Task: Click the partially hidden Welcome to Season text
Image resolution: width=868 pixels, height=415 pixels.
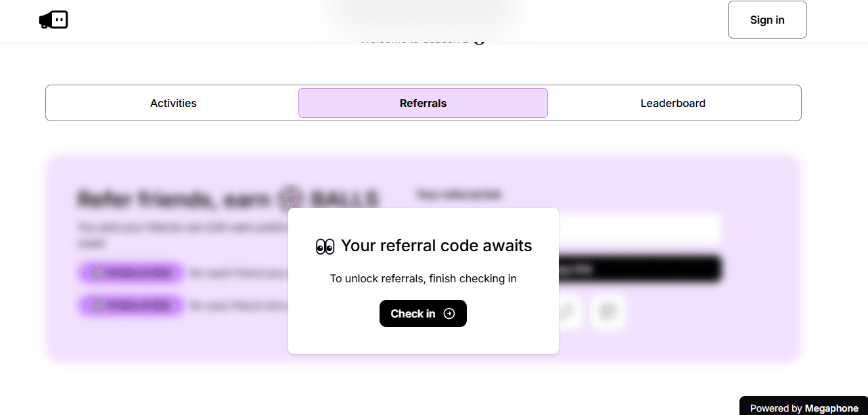Action: pos(413,41)
